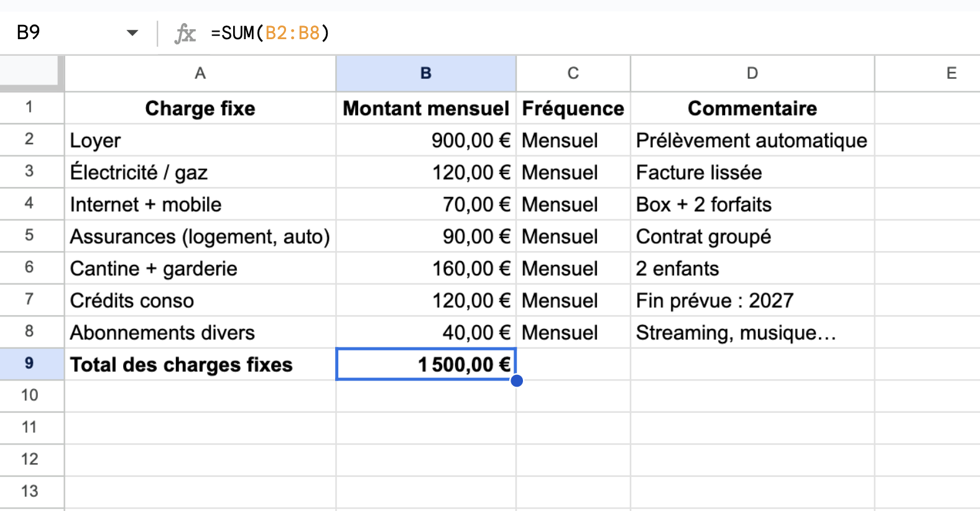Select the 'Total des charges fixes' cell
The image size is (980, 511).
(x=200, y=364)
